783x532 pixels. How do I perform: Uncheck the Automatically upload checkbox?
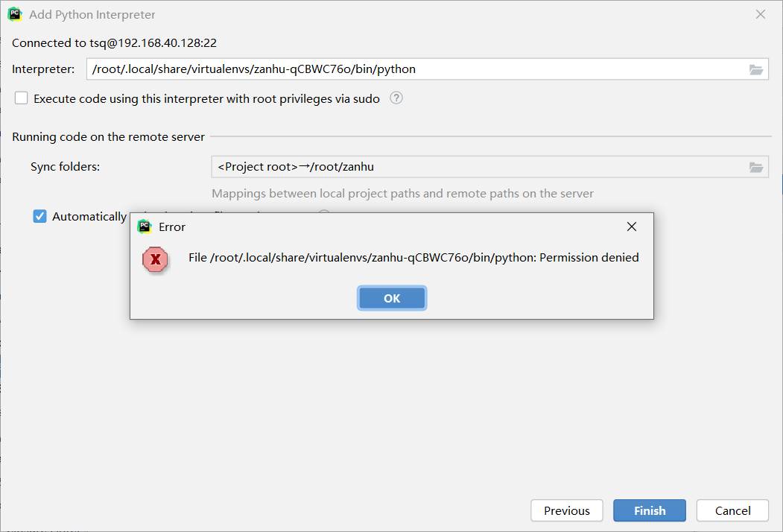pyautogui.click(x=39, y=216)
